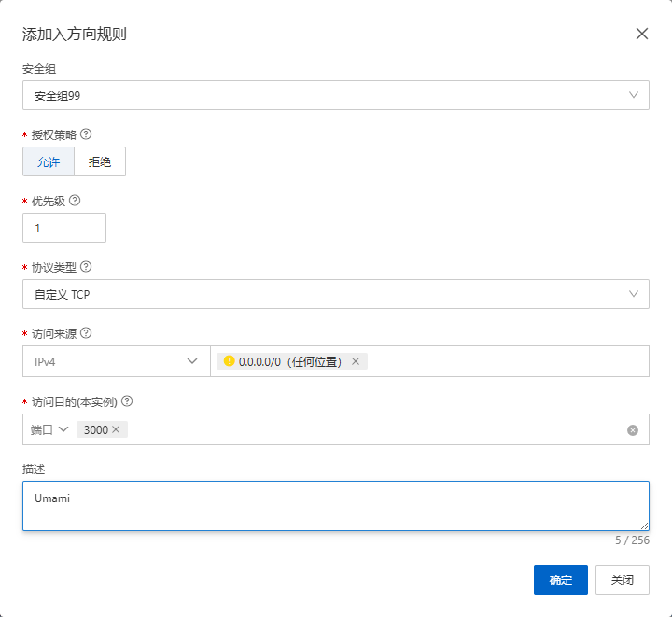The image size is (672, 617).
Task: Click the 关闭 button
Action: click(x=623, y=580)
